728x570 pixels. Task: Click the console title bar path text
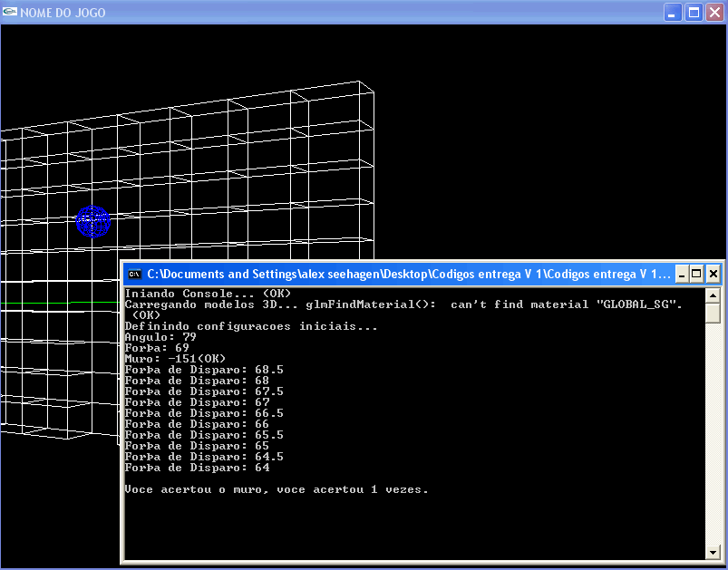(x=409, y=275)
